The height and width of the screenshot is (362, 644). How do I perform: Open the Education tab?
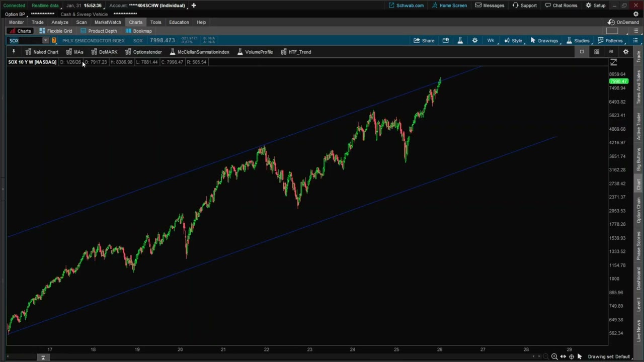(x=179, y=22)
